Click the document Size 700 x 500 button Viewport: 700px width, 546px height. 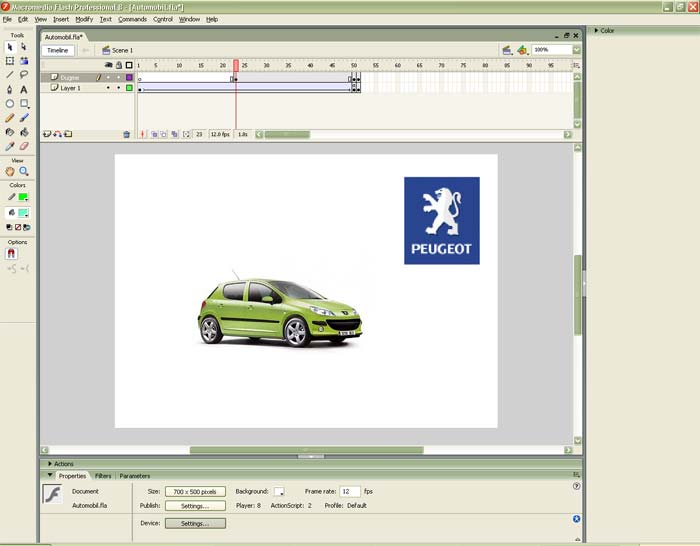coord(195,492)
